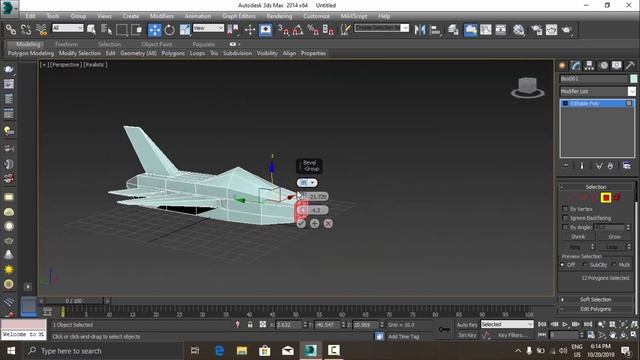Open Select by Name dialog
The image size is (640, 360).
(x=106, y=29)
